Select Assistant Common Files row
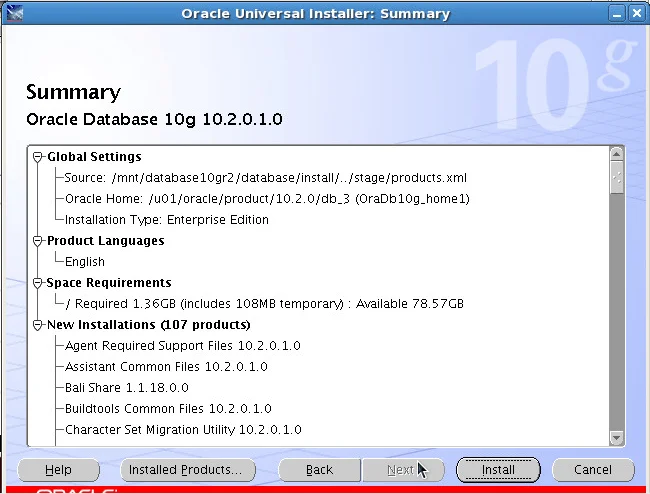 click(166, 367)
